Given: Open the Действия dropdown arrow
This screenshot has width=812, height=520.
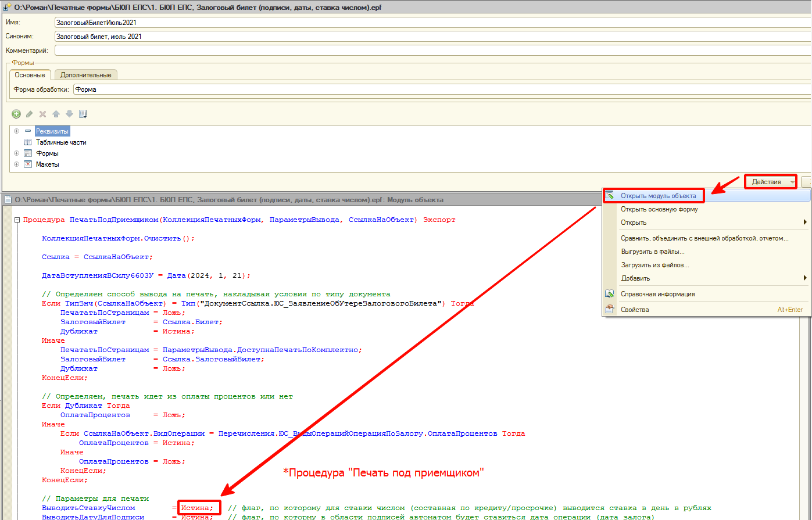Looking at the screenshot, I should [x=792, y=182].
